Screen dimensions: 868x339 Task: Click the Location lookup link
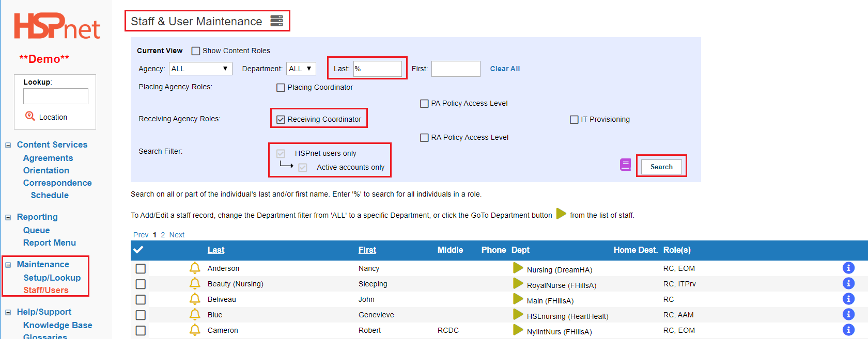[53, 117]
